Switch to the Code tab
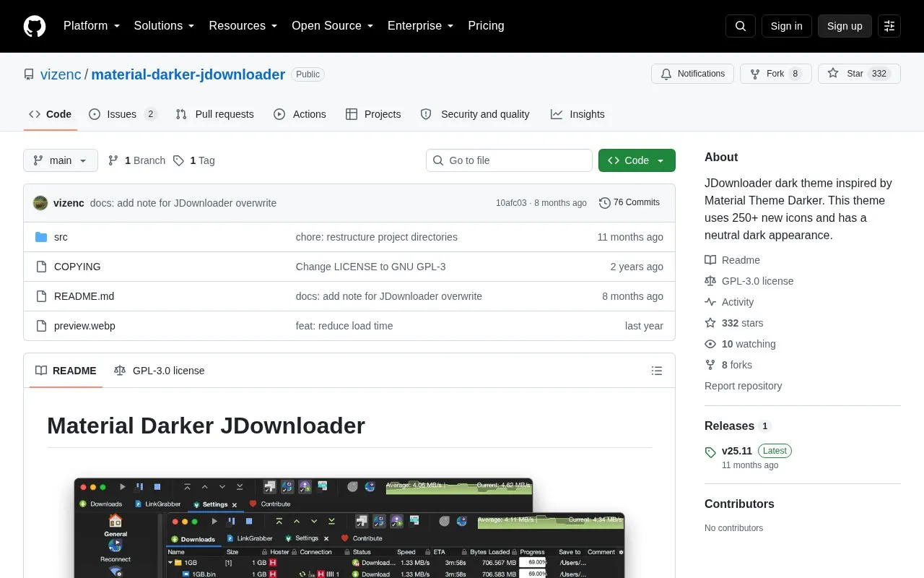Image resolution: width=924 pixels, height=578 pixels. (x=51, y=114)
